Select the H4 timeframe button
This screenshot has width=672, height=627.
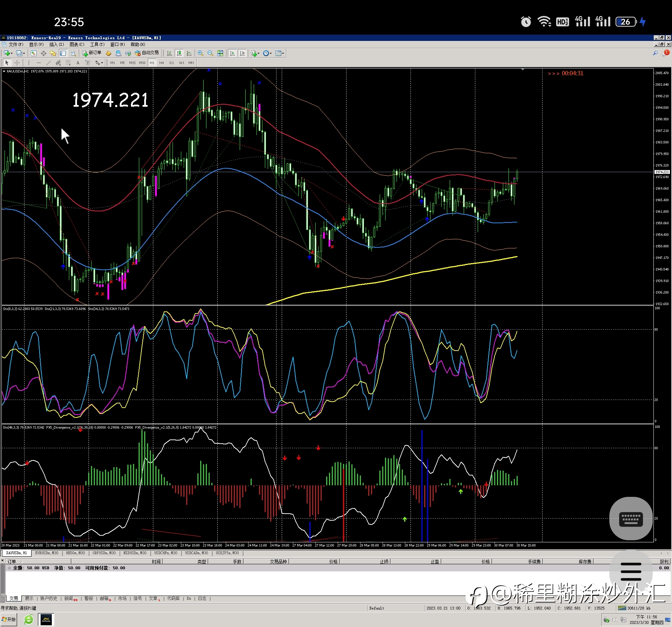click(161, 63)
